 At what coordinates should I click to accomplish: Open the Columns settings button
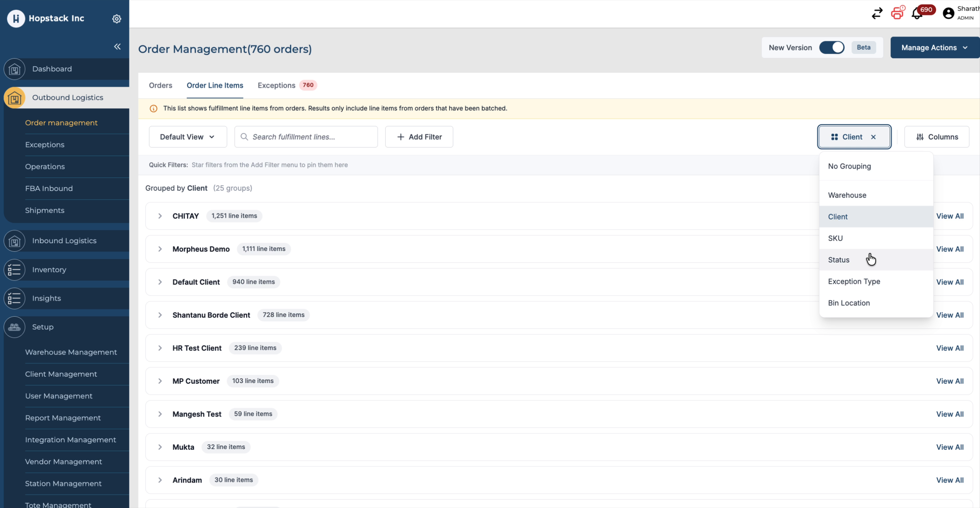(937, 137)
